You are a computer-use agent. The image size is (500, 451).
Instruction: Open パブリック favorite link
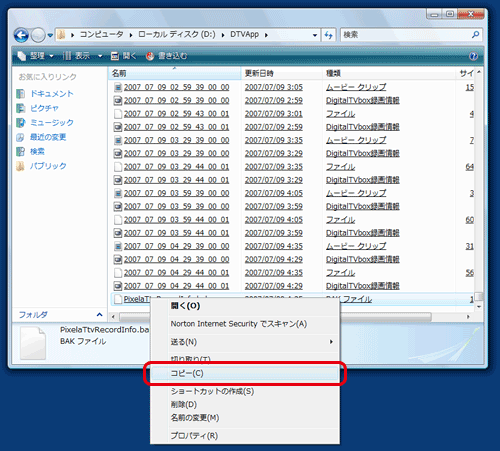click(48, 166)
